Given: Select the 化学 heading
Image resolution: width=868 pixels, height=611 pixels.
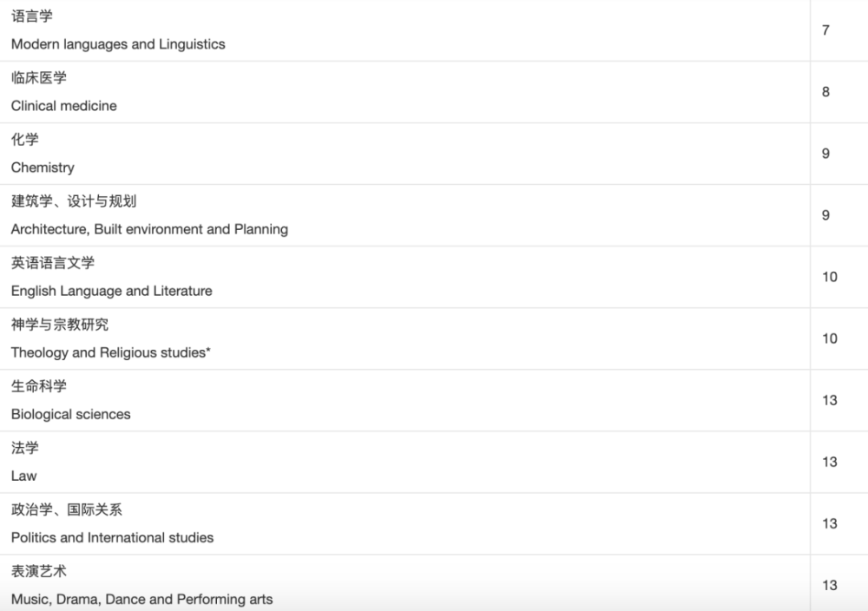Looking at the screenshot, I should click(25, 140).
